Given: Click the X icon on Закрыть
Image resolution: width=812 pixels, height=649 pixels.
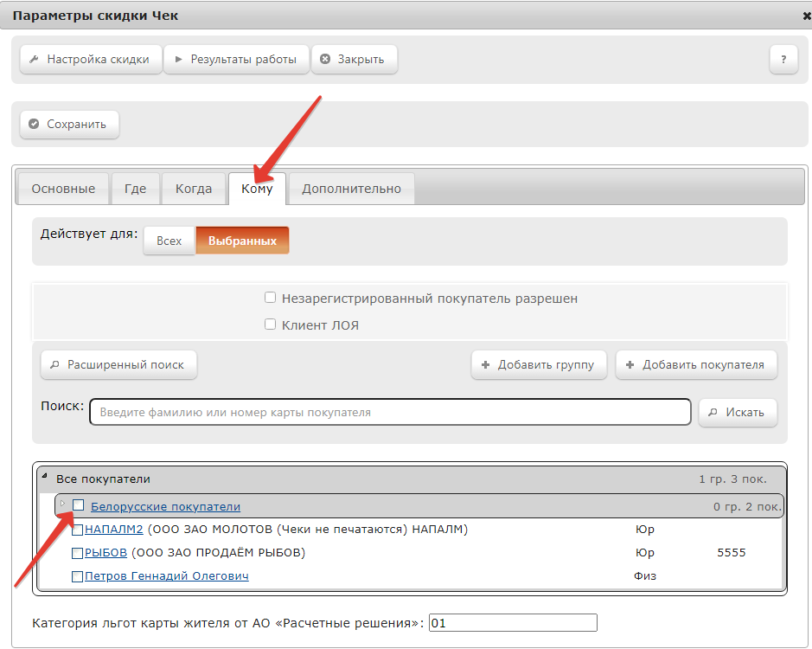Looking at the screenshot, I should pos(325,59).
